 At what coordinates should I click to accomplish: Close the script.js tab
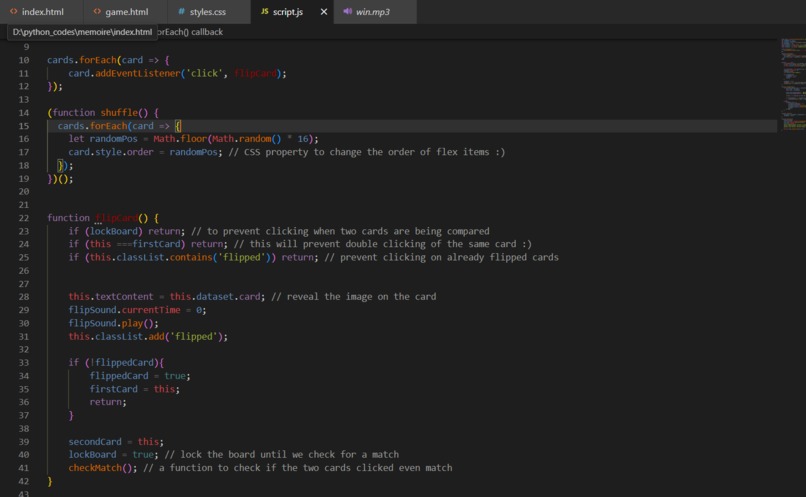click(324, 12)
